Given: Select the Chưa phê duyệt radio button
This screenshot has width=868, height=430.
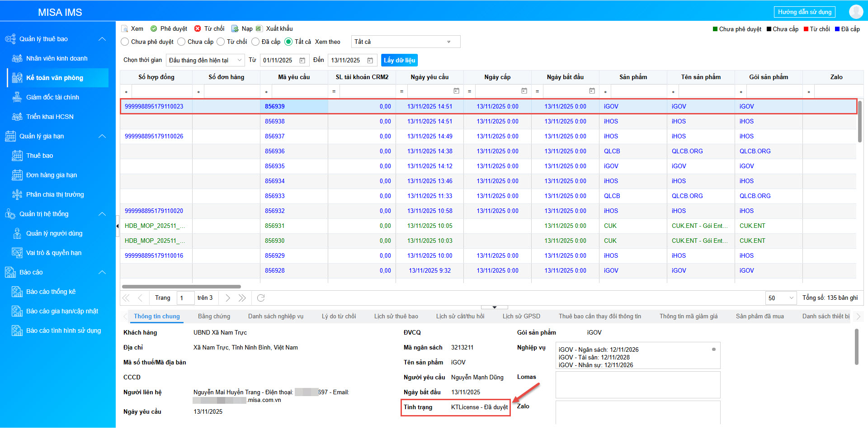Looking at the screenshot, I should point(125,42).
